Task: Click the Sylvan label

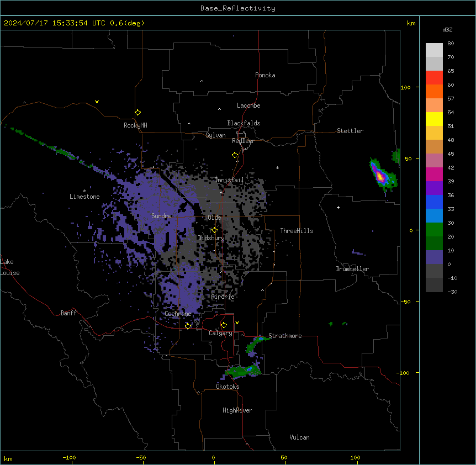Action: tap(215, 135)
